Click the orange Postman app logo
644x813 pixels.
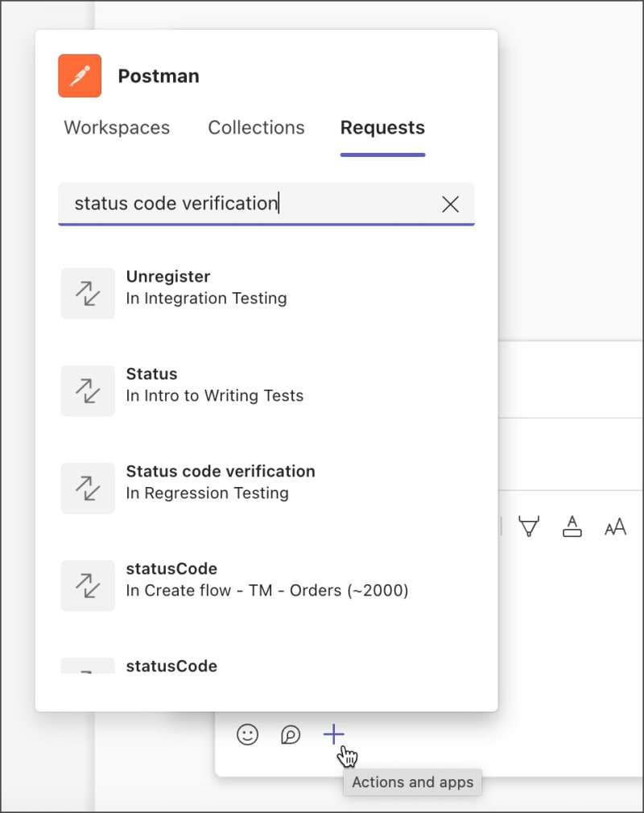[x=80, y=76]
